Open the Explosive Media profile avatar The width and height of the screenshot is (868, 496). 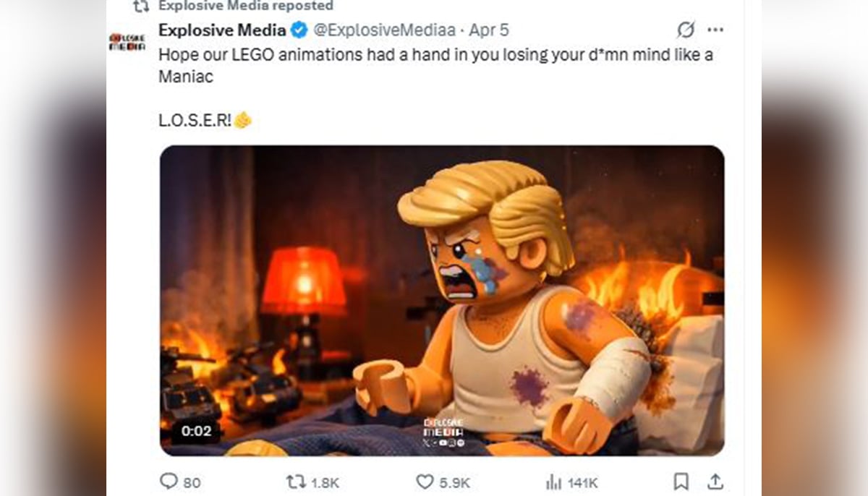[x=127, y=42]
